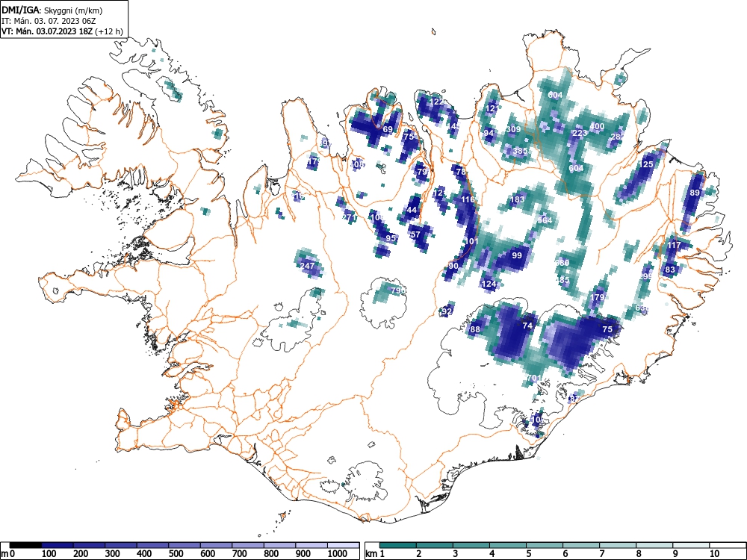Click the 95 visibility value on map
This screenshot has height=560, width=747.
391,237
